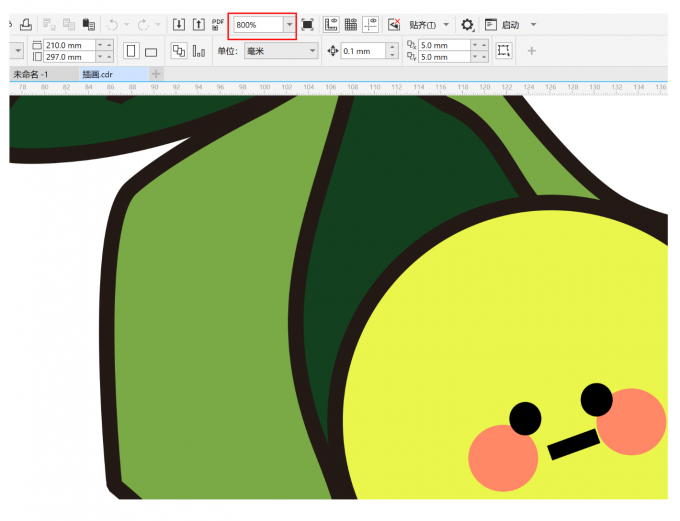Expand the redo history dropdown arrow
Viewport: 680px width, 521px height.
[x=158, y=25]
